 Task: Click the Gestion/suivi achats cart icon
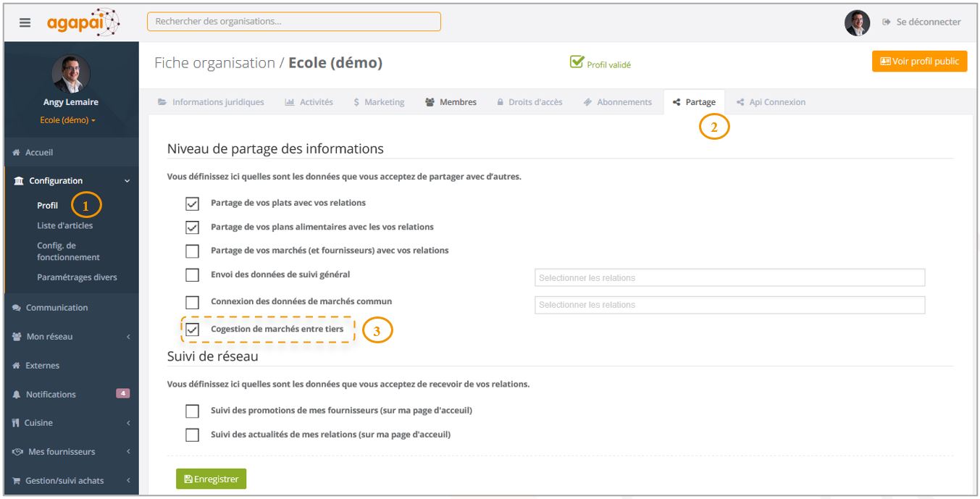coord(17,481)
